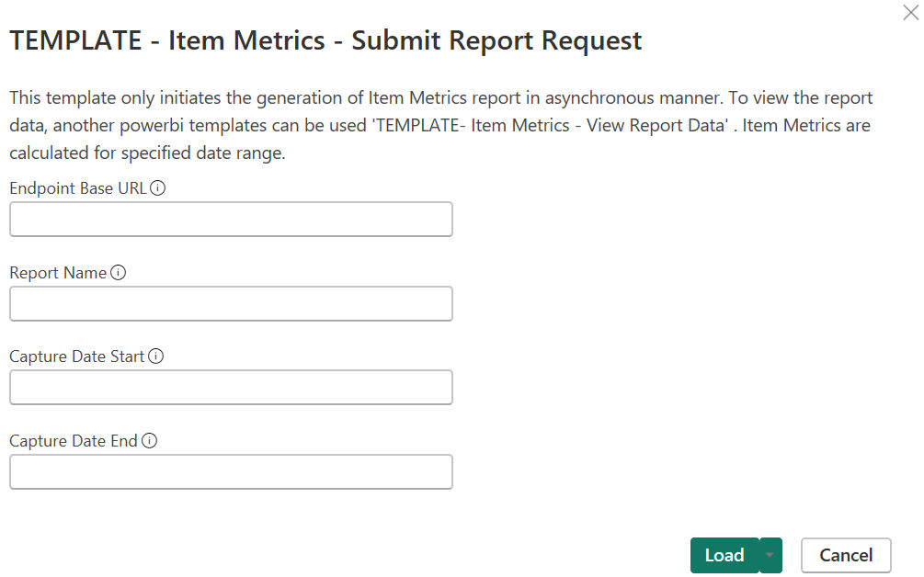The width and height of the screenshot is (924, 577).
Task: Click the info icon beside Endpoint Base URL
Action: pyautogui.click(x=157, y=187)
